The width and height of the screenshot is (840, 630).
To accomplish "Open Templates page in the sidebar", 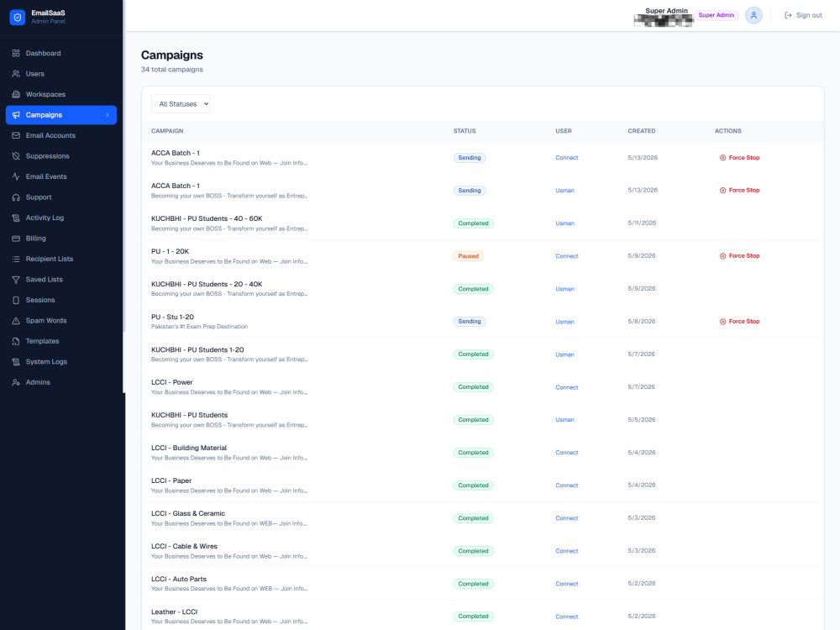I will (x=61, y=341).
